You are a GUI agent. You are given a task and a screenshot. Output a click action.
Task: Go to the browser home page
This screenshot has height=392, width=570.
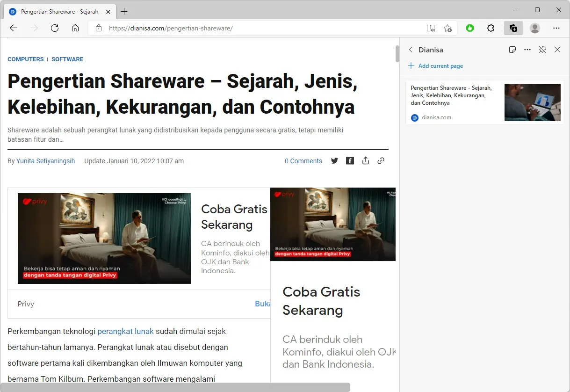click(75, 28)
